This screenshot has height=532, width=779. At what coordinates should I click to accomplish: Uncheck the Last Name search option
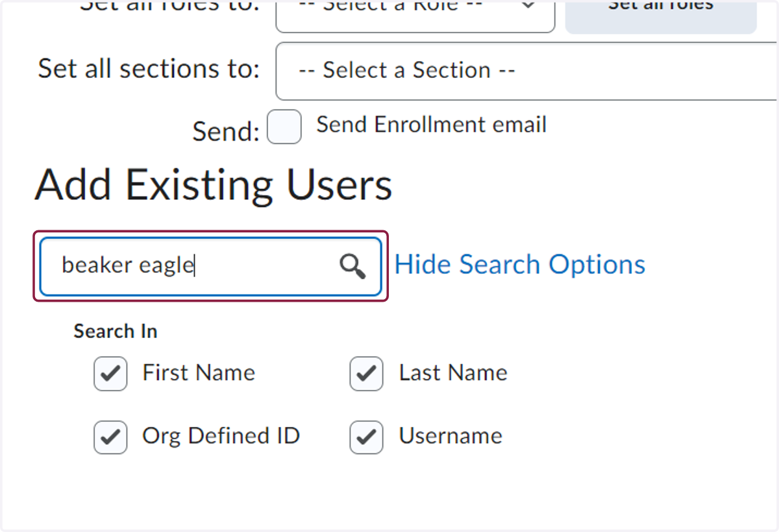(366, 374)
